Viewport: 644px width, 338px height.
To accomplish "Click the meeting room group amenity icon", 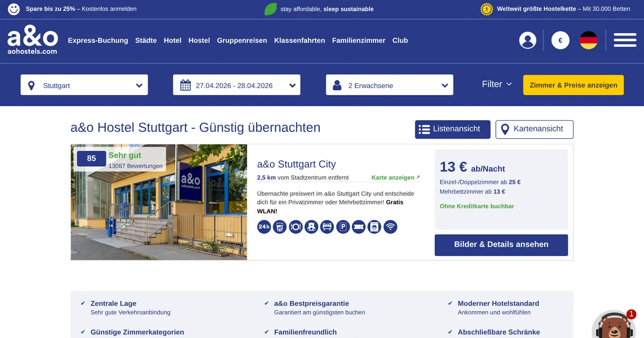I will point(327,227).
